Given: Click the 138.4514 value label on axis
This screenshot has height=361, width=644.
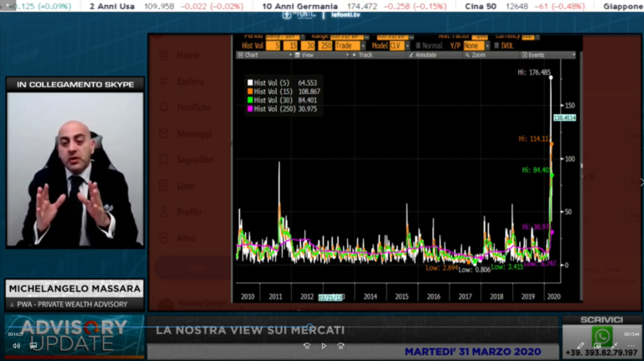Looking at the screenshot, I should pyautogui.click(x=564, y=118).
